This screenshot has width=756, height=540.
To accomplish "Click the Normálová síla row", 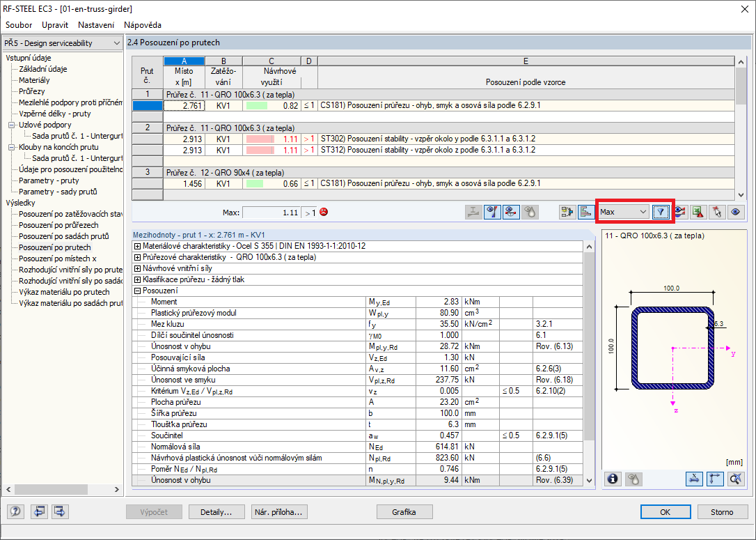I will tap(357, 447).
